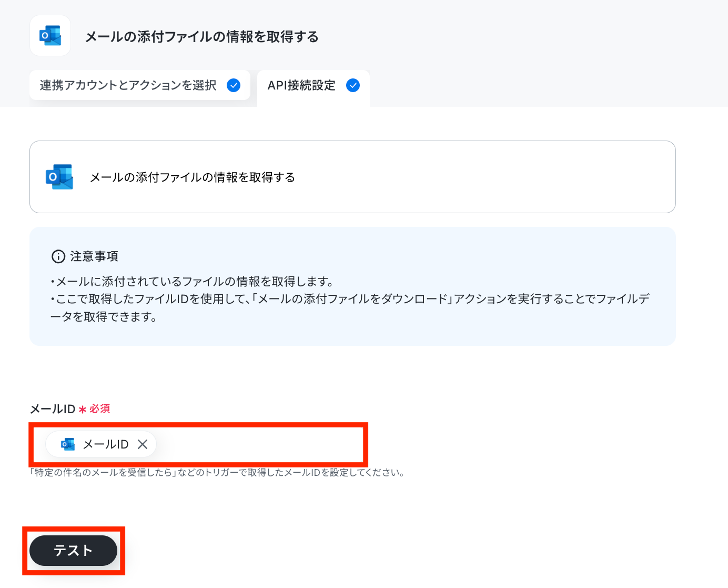Switch to the 連携アカウントとアクションを選択 tab
The height and width of the screenshot is (588, 728).
(140, 85)
